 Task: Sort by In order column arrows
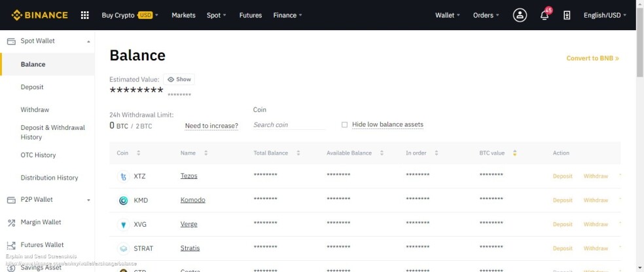point(436,153)
